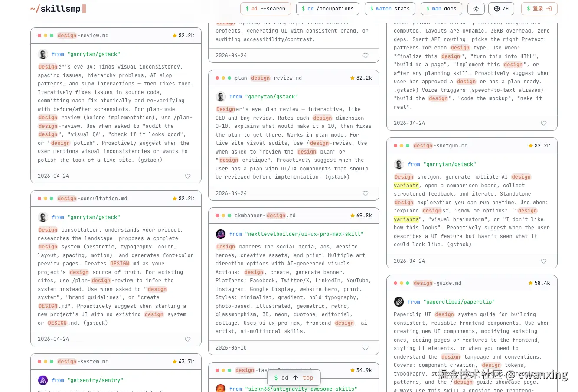Screen dimensions: 578x392
Task: Click star rating 58.4k on design-guide.md
Action: click(539, 283)
